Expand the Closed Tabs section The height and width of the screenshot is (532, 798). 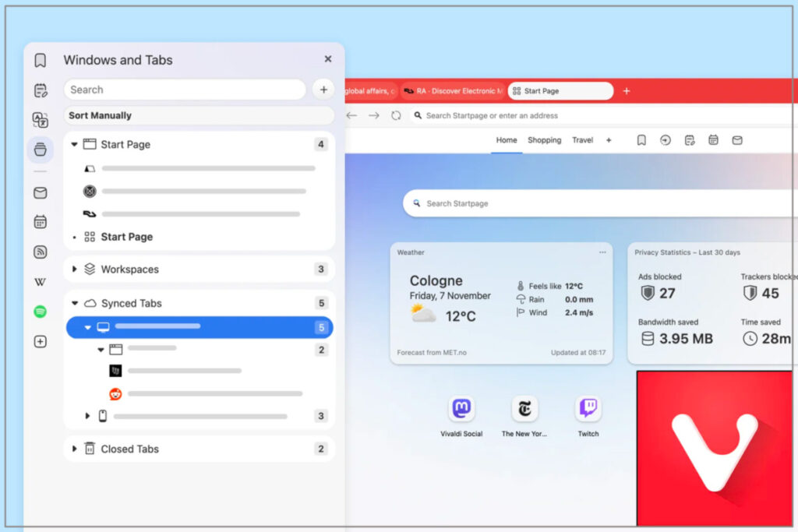pos(75,449)
